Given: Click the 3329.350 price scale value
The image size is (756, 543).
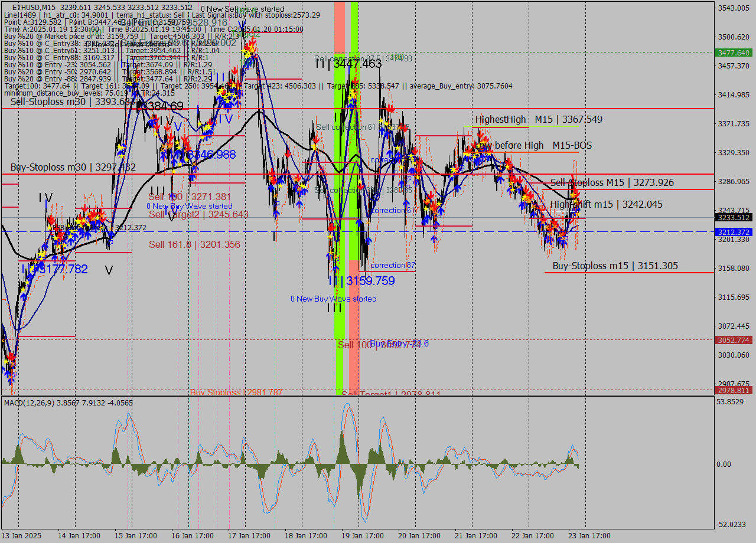Looking at the screenshot, I should point(734,152).
